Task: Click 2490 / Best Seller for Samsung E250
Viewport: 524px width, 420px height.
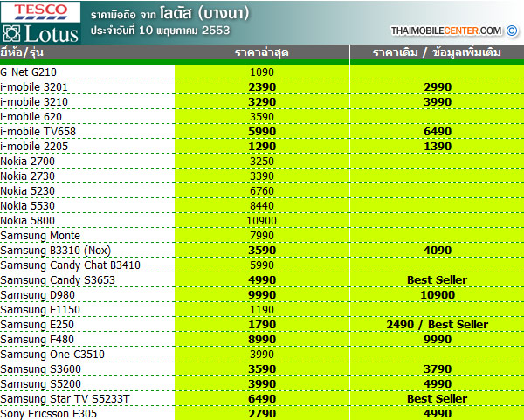Action: click(438, 325)
